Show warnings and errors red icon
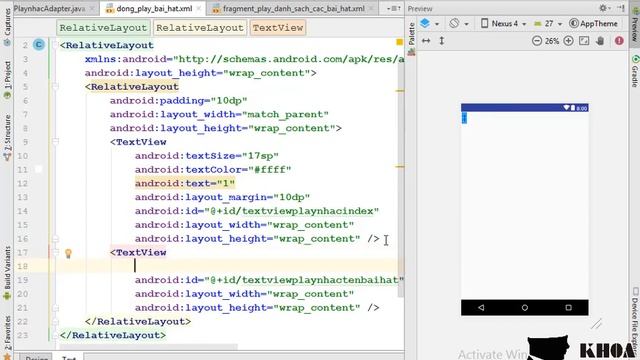The height and width of the screenshot is (360, 640). tap(619, 41)
